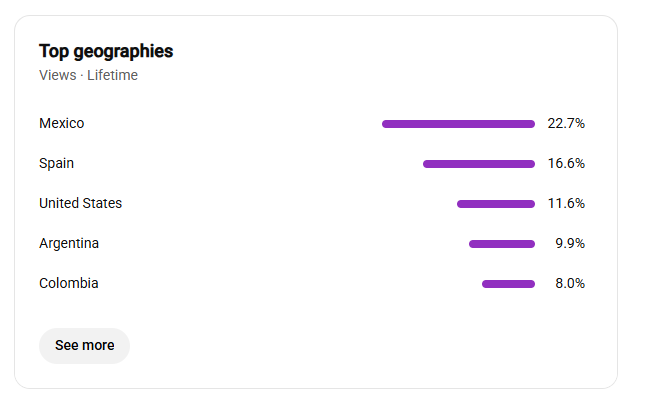Click the Argentina purple bar

tap(502, 244)
